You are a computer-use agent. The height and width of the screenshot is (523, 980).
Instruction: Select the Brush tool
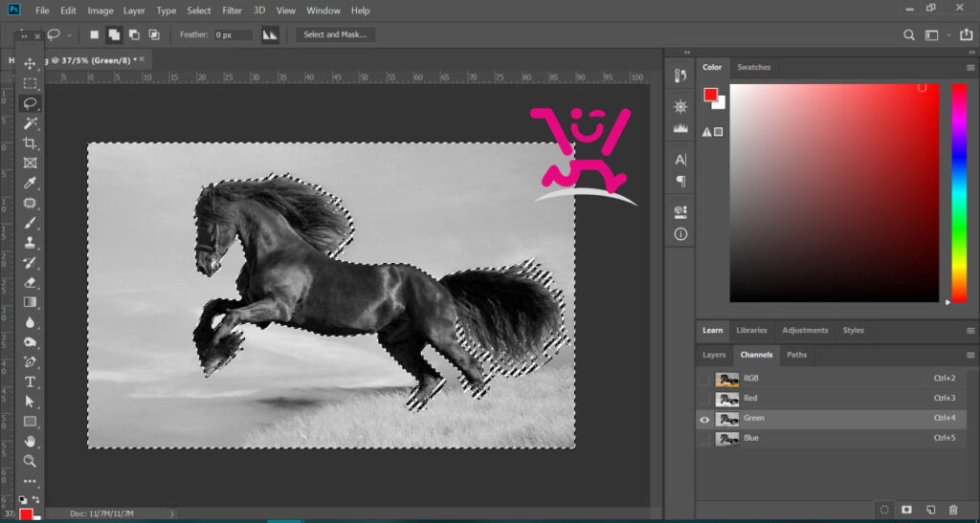tap(30, 223)
